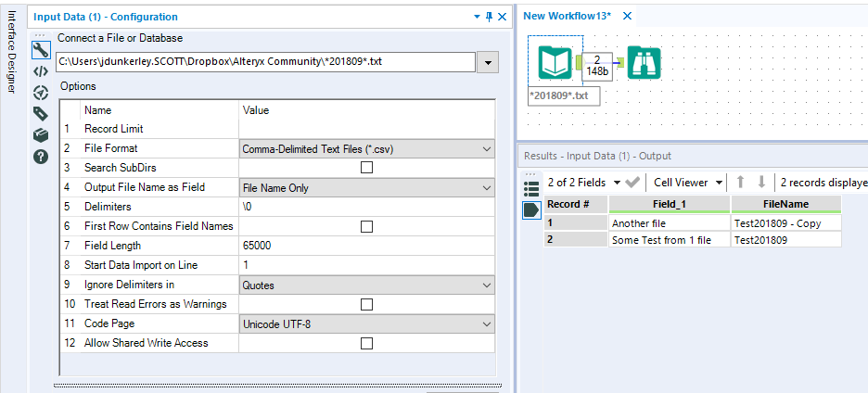Click the Record Limit value field
The image size is (868, 393).
[x=366, y=129]
